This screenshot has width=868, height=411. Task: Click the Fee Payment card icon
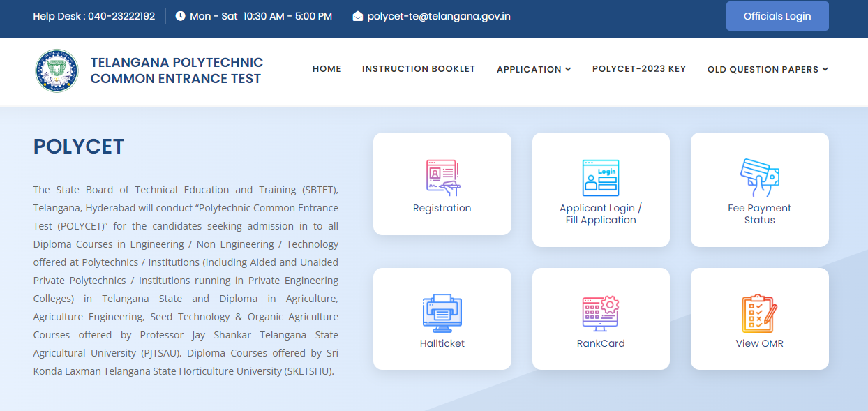[759, 178]
